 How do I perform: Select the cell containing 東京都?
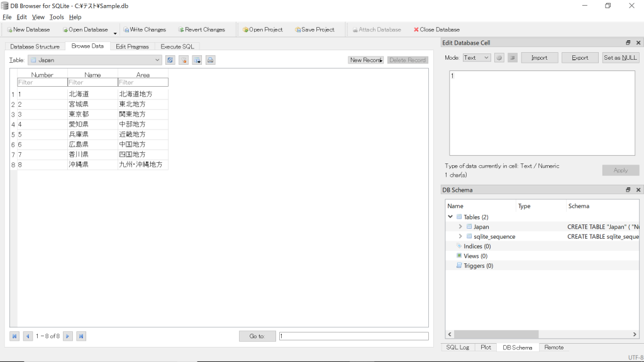[x=93, y=114]
